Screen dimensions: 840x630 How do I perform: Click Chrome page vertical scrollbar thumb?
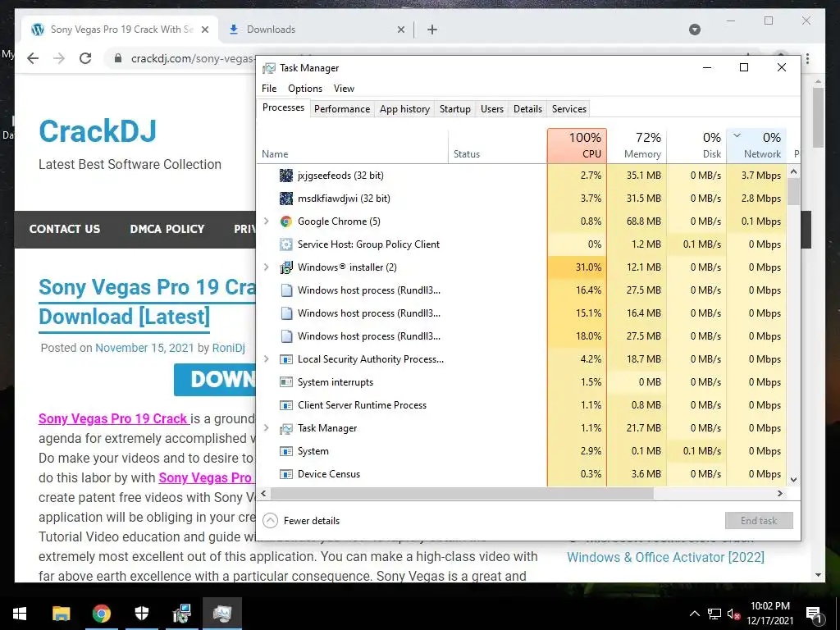(818, 118)
